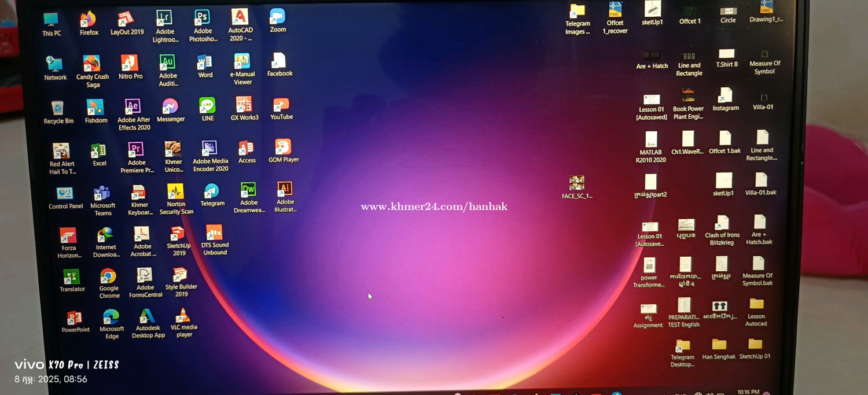This screenshot has height=395, width=868.
Task: Open Style Builder 2019 shortcut
Action: 181,282
